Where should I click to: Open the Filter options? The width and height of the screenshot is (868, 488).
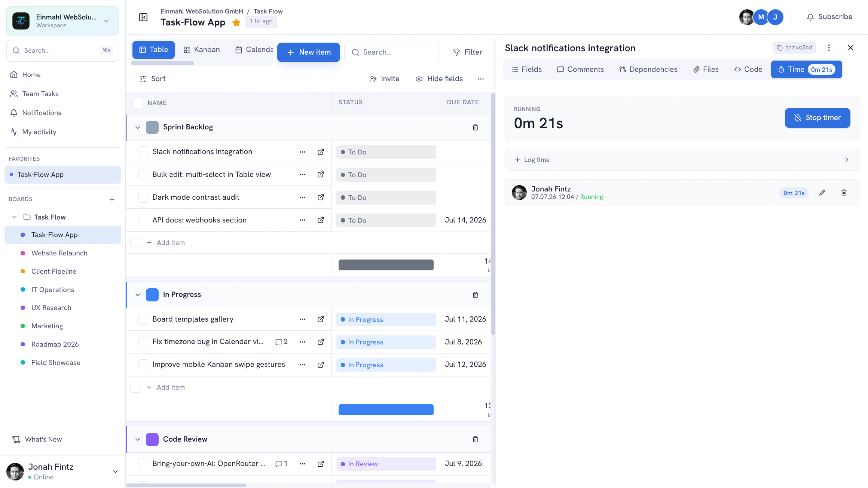467,52
